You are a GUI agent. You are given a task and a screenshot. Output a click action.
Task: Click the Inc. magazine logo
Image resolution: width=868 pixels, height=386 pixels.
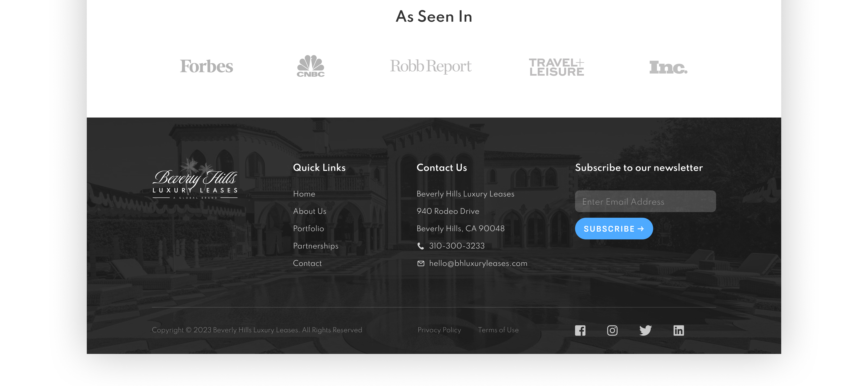tap(668, 67)
